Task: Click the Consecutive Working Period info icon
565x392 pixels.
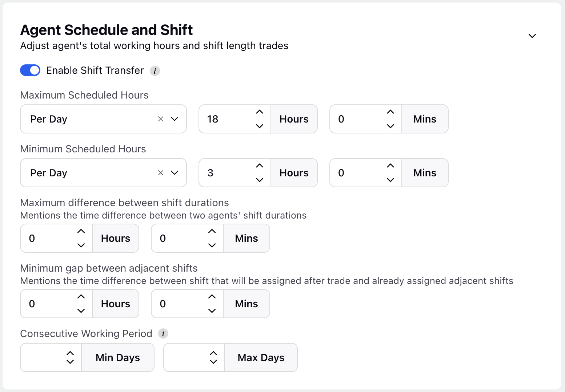Action: click(163, 333)
